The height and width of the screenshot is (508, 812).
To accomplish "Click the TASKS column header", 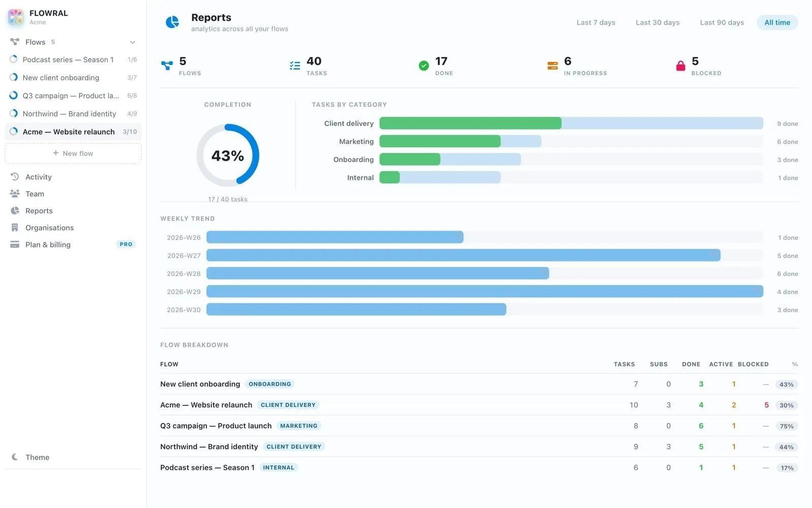I will 624,364.
